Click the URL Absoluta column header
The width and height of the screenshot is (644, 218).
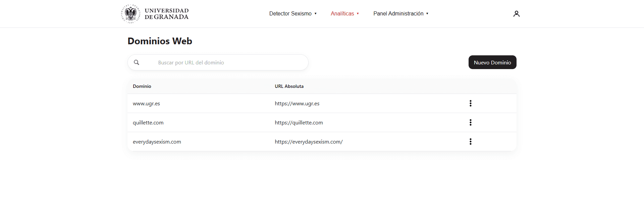[289, 86]
